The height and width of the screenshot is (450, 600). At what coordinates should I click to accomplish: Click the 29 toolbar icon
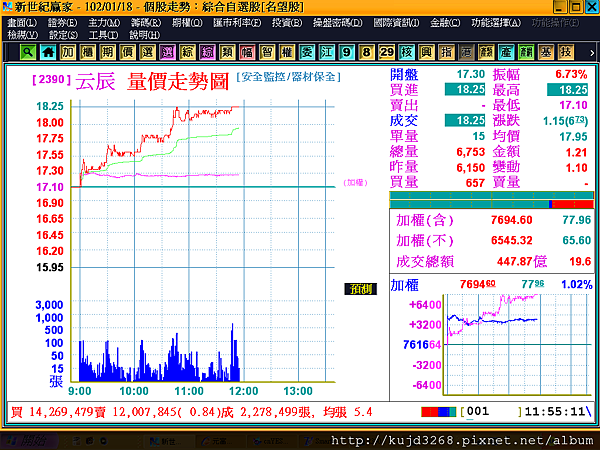386,52
